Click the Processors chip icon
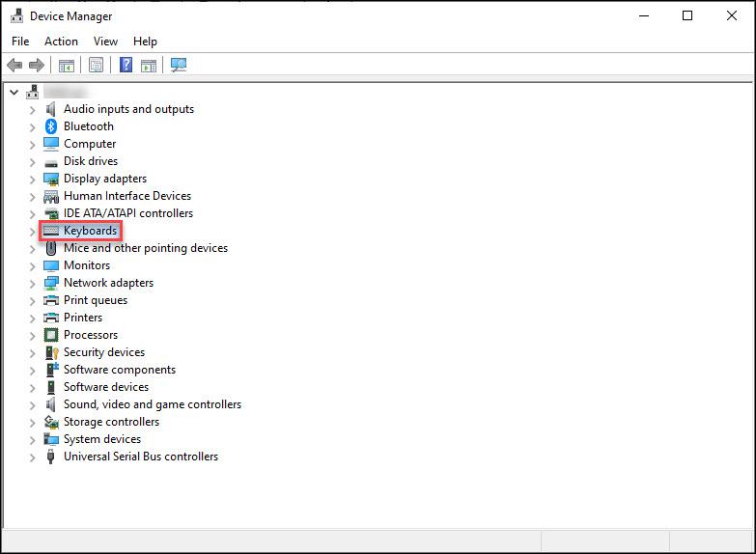Viewport: 756px width, 554px height. pos(51,335)
